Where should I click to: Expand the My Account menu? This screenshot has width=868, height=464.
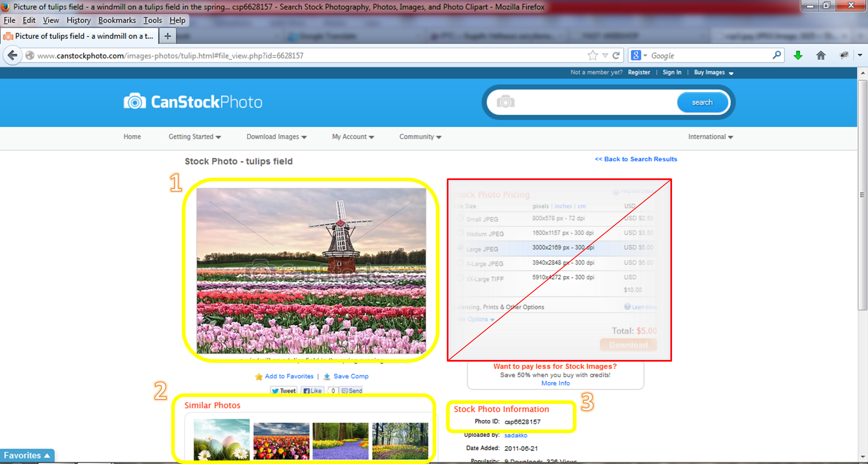[x=353, y=137]
